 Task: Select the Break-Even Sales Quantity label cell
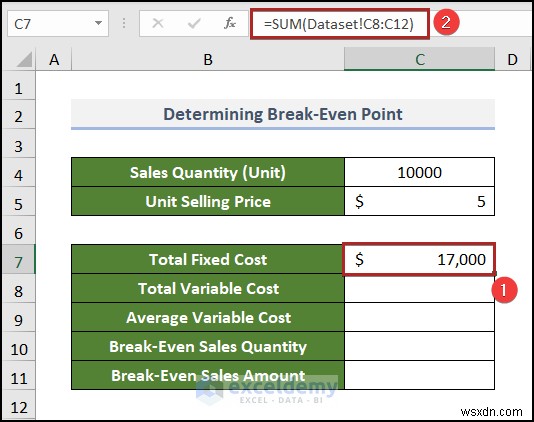point(208,346)
